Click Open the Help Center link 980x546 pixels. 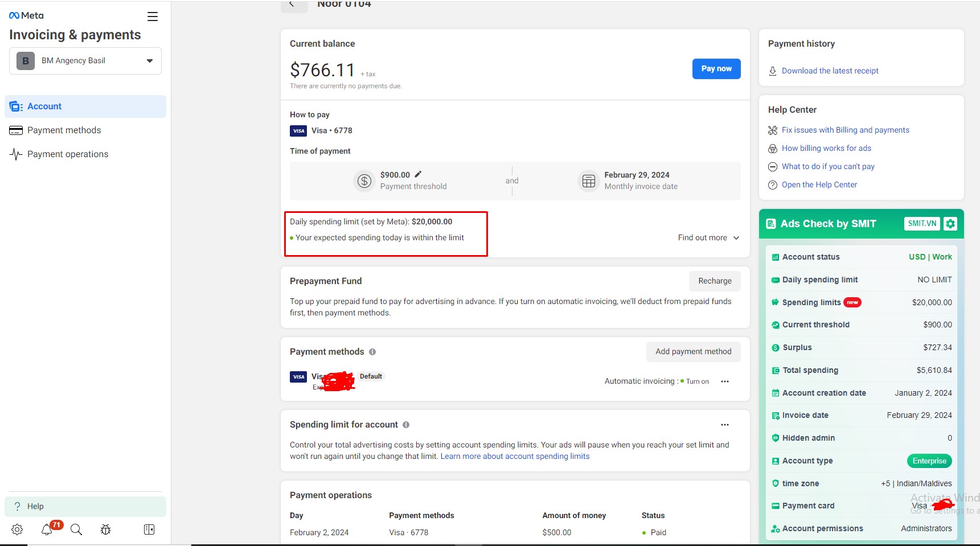[x=819, y=185]
